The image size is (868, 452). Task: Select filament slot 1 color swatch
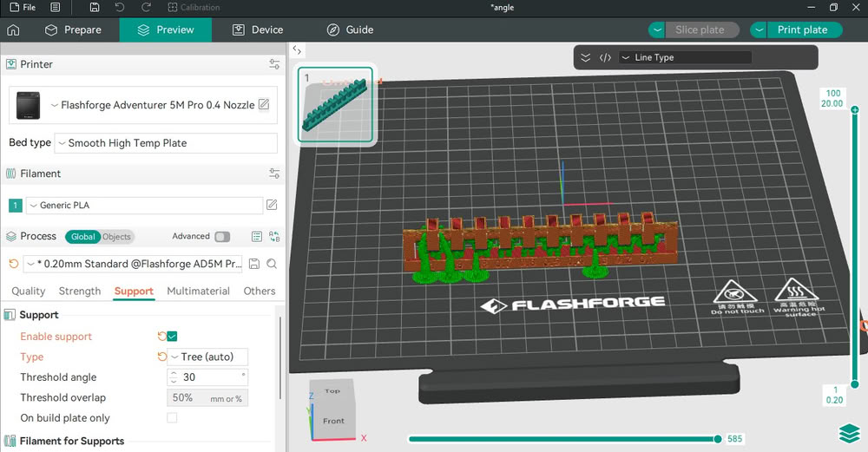[15, 206]
